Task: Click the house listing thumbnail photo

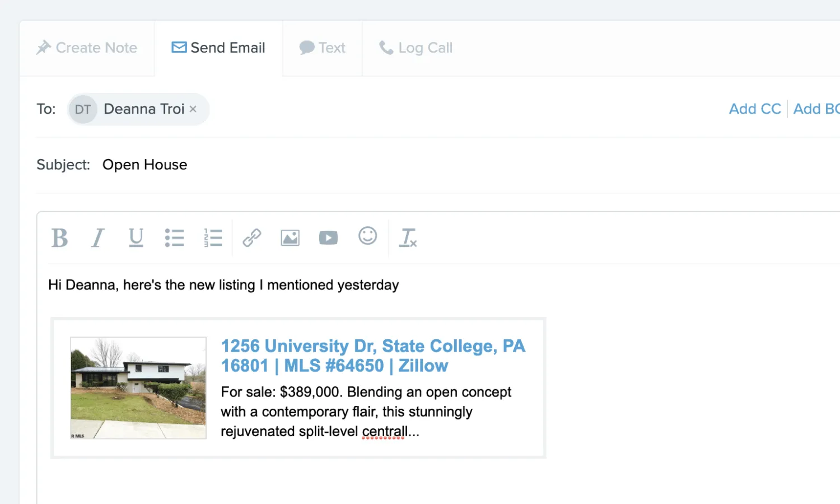Action: coord(138,388)
